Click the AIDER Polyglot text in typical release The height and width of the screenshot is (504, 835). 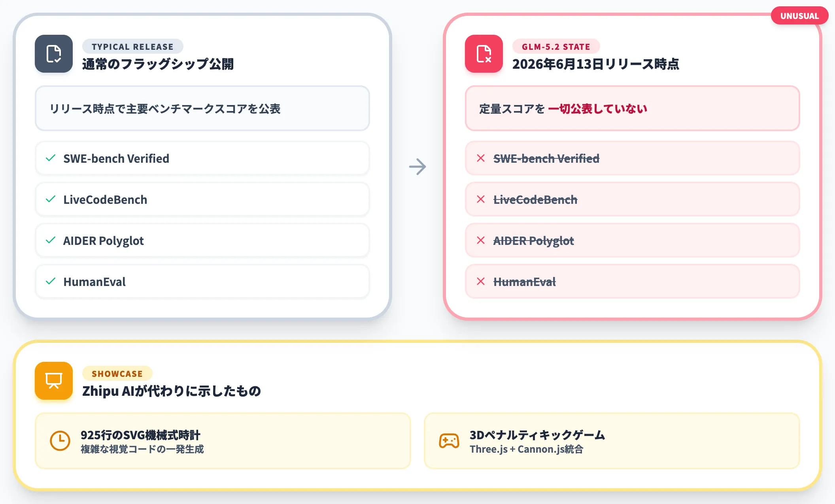tap(104, 241)
